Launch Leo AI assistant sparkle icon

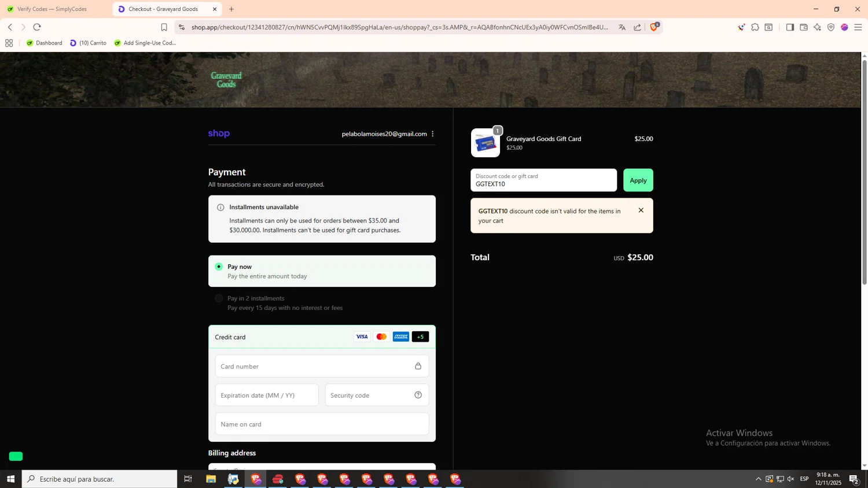pos(817,27)
